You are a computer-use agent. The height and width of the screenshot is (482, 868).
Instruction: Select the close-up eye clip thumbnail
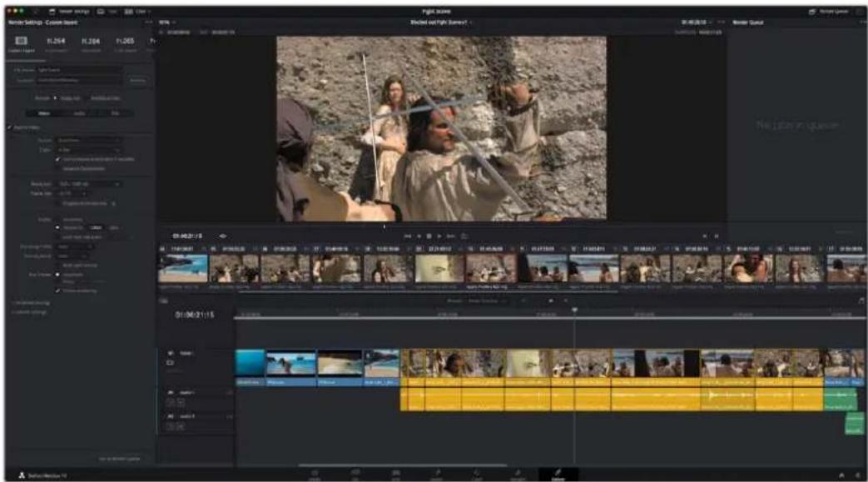point(439,269)
